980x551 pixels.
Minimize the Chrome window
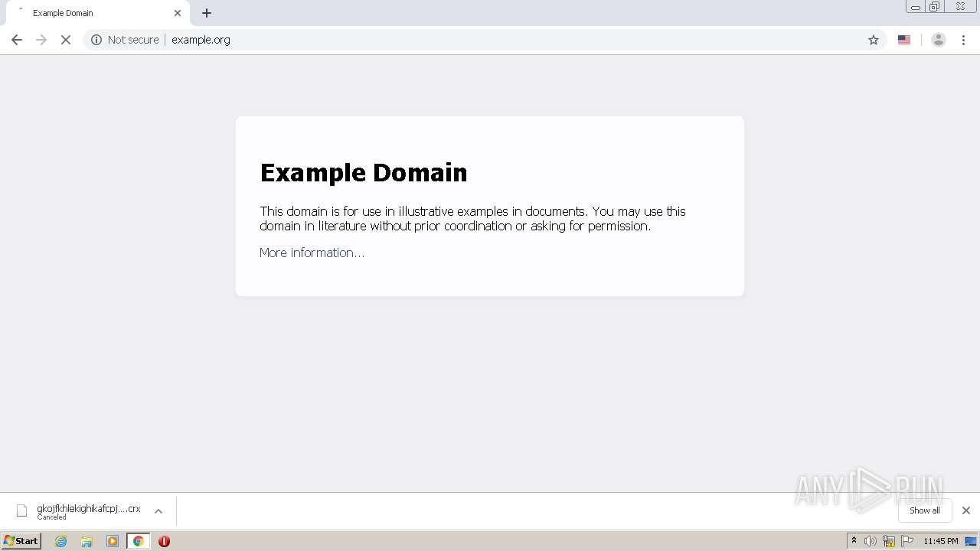coord(916,7)
